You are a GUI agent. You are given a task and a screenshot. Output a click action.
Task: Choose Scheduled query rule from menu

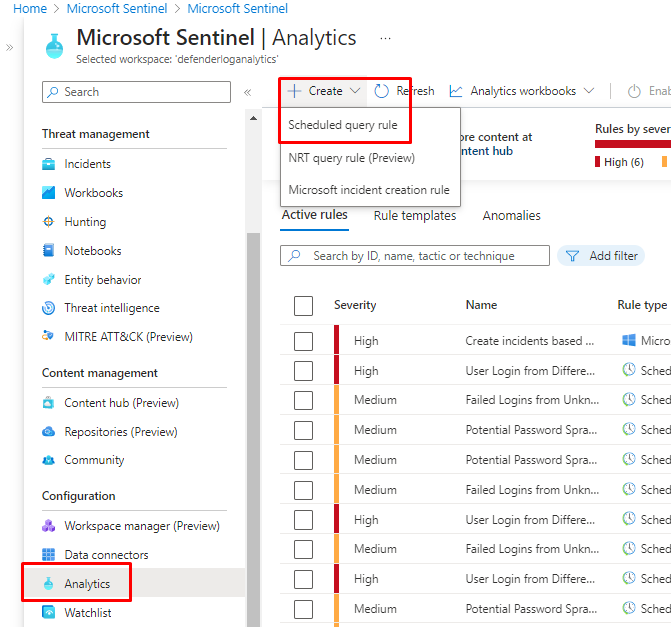pos(343,125)
